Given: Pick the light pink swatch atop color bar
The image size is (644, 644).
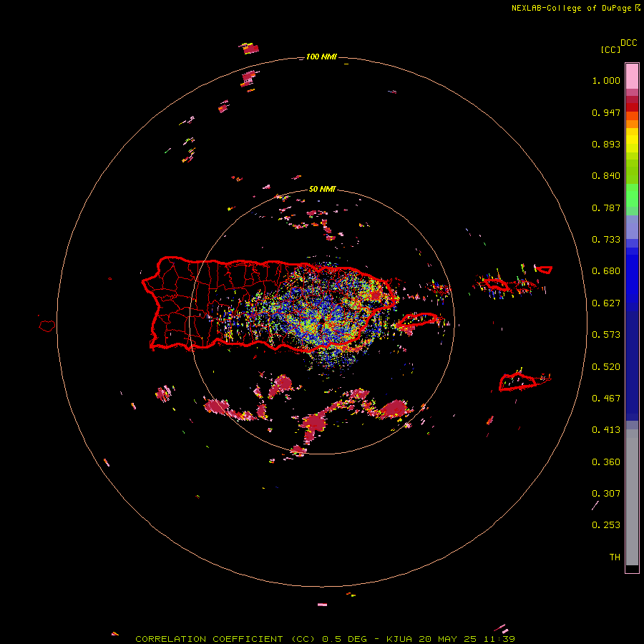Looking at the screenshot, I should point(632,76).
